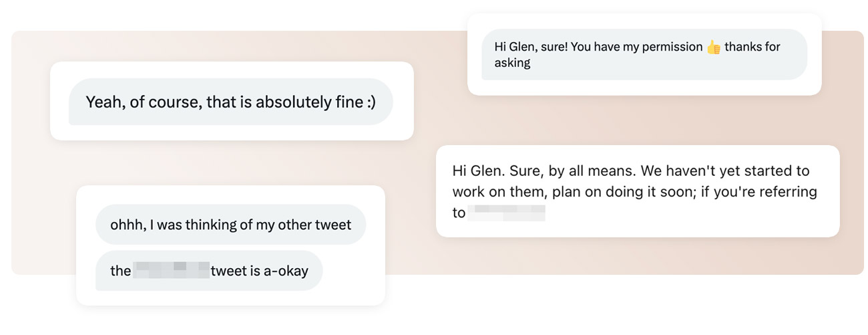Click the "tweet is a-okay" message bubble
The height and width of the screenshot is (335, 868).
click(x=209, y=271)
